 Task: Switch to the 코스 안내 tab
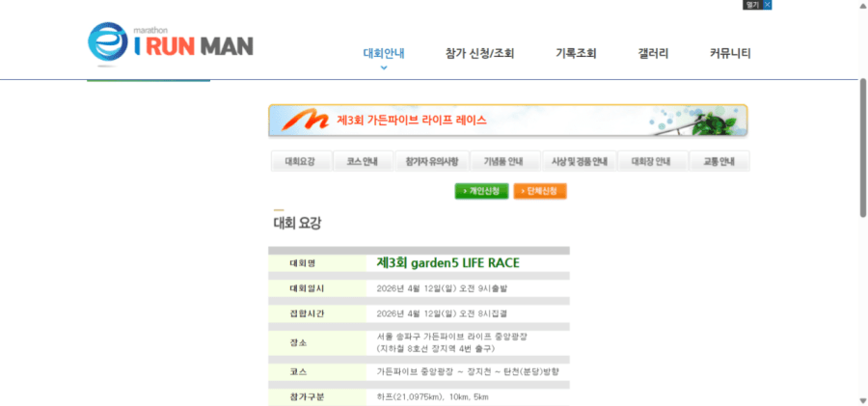point(363,162)
